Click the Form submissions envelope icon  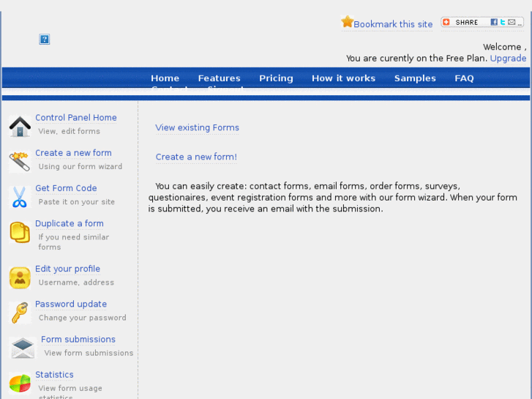(23, 348)
